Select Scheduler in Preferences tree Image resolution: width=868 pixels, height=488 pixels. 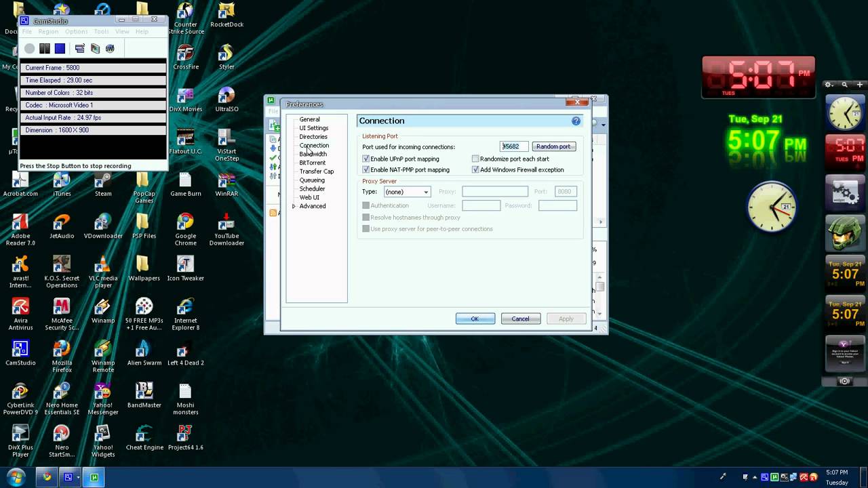(312, 189)
